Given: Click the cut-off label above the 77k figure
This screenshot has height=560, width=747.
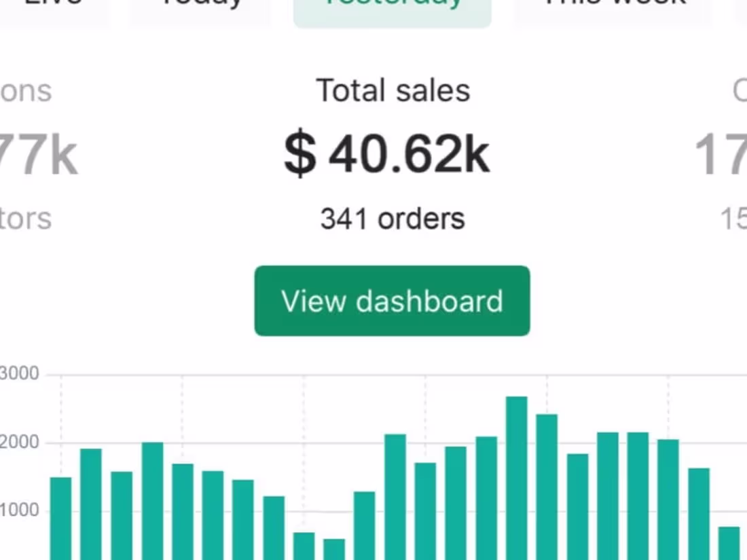Looking at the screenshot, I should click(26, 91).
